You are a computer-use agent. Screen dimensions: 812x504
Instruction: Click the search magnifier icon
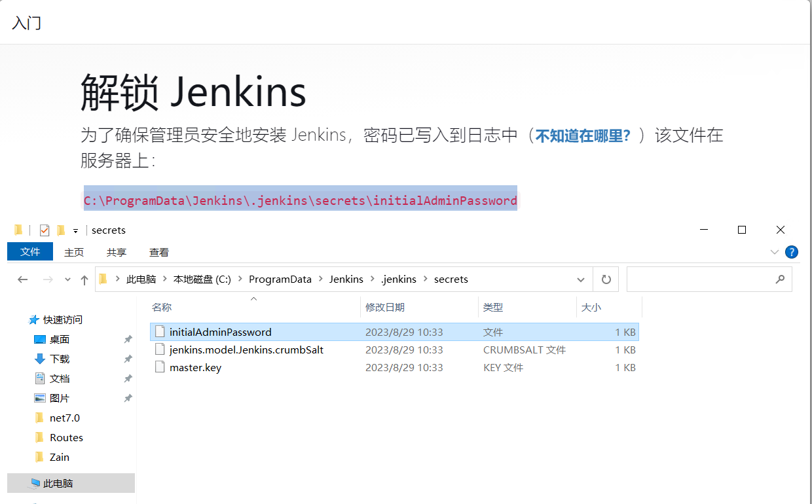(780, 279)
